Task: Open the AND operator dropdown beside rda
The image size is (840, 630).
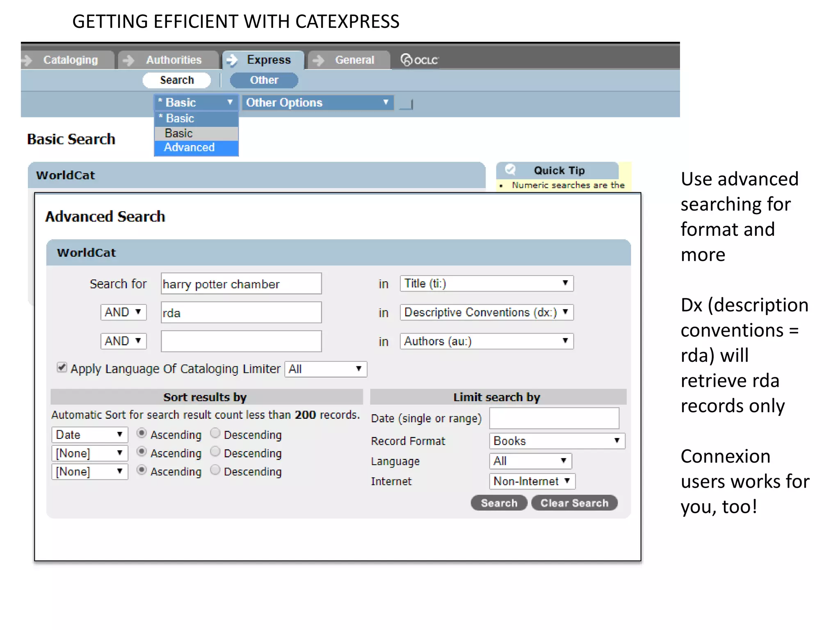Action: coord(123,312)
